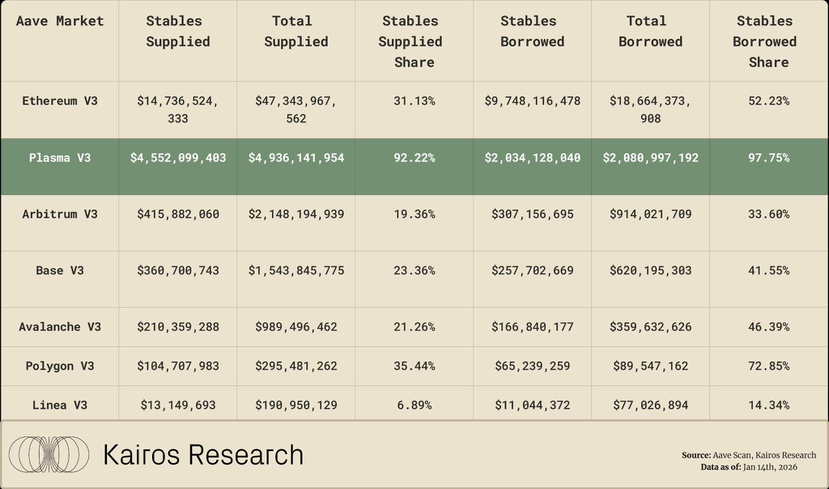Click the Aave Market column header
Screen dimensions: 829x489
click(x=60, y=21)
